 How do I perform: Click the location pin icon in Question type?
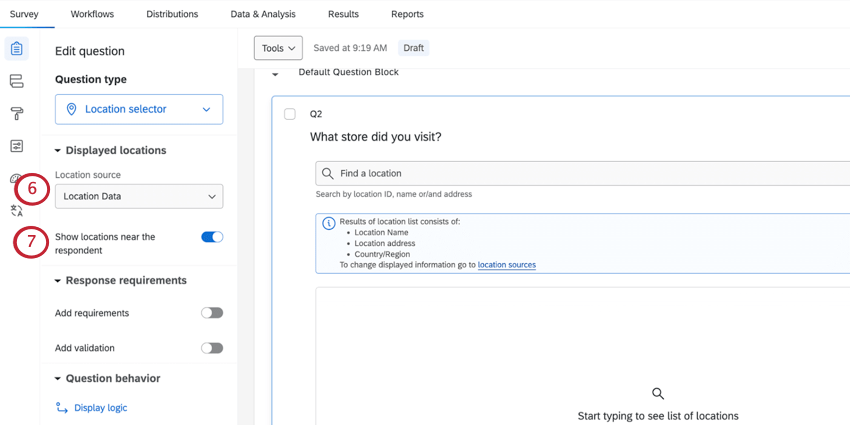(71, 109)
